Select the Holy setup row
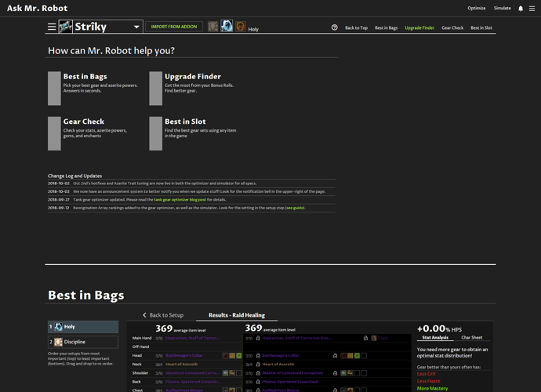The image size is (541, 392). 83,327
